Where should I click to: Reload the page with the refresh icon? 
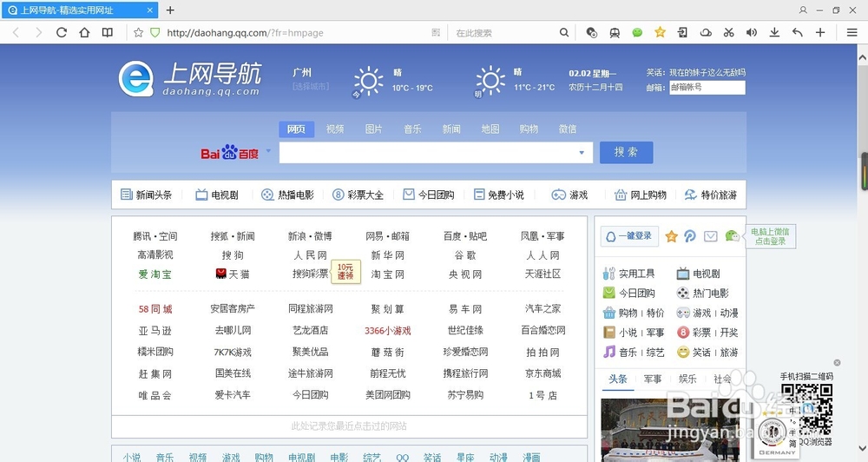click(x=62, y=33)
